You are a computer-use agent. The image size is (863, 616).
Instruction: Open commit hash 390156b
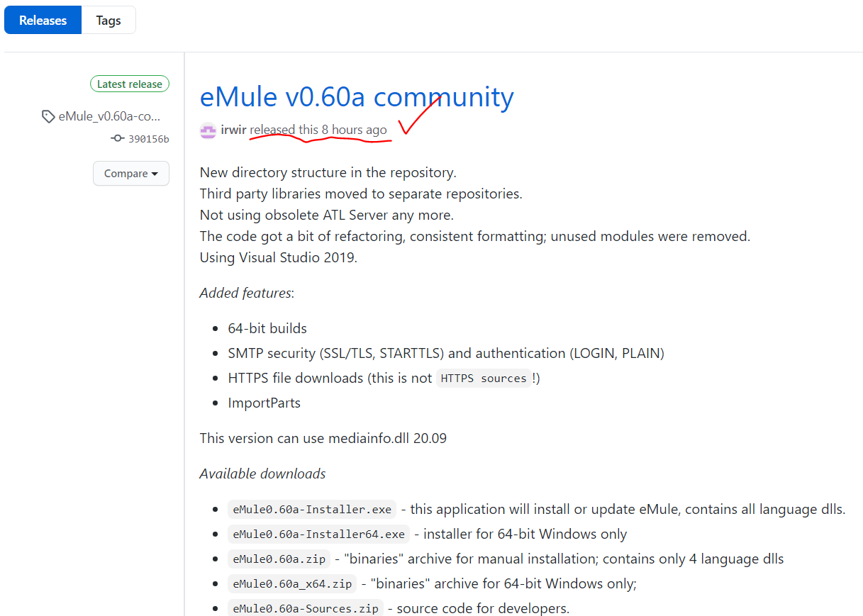click(x=148, y=139)
